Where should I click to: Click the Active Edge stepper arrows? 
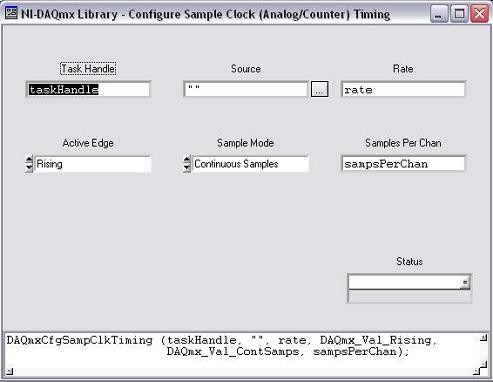point(29,164)
